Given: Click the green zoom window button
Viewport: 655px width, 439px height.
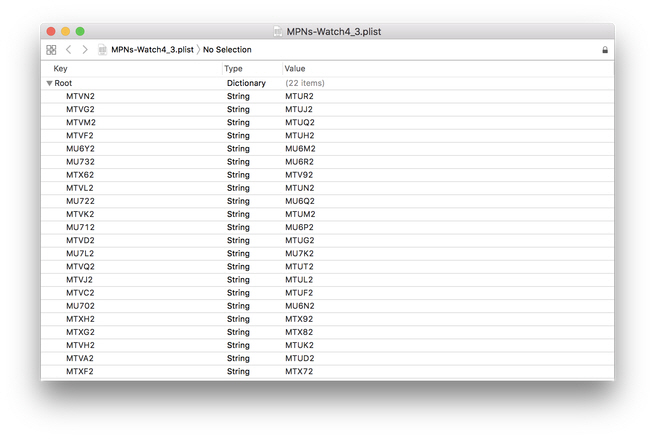Looking at the screenshot, I should click(x=80, y=31).
